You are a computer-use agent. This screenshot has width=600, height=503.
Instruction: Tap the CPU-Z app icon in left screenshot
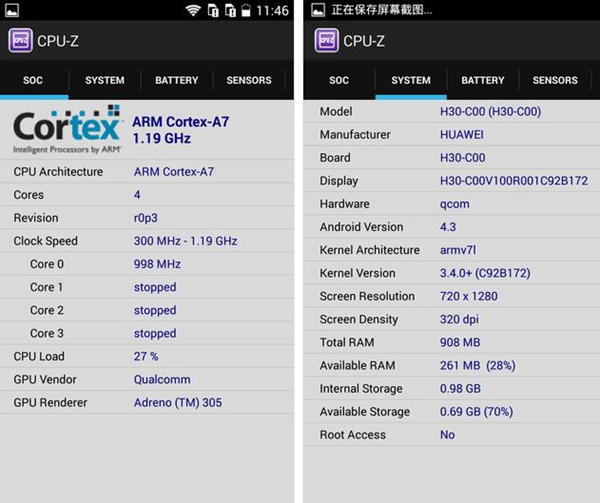coord(20,41)
